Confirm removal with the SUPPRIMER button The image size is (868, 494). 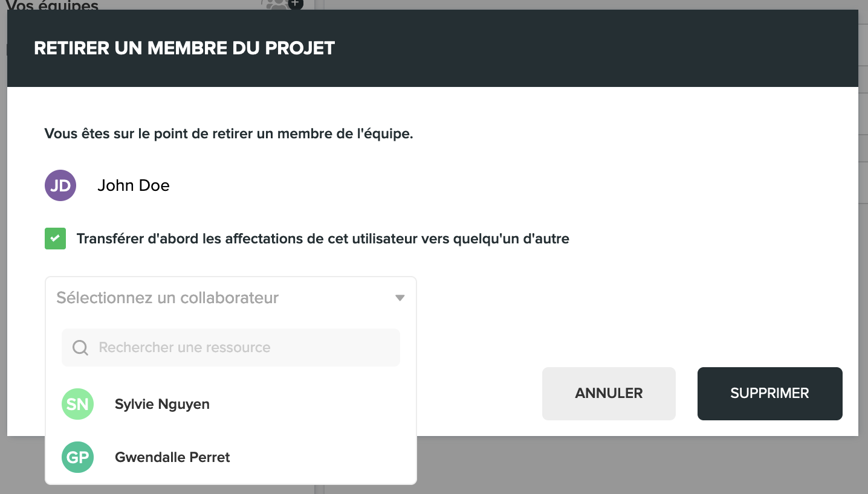tap(769, 393)
